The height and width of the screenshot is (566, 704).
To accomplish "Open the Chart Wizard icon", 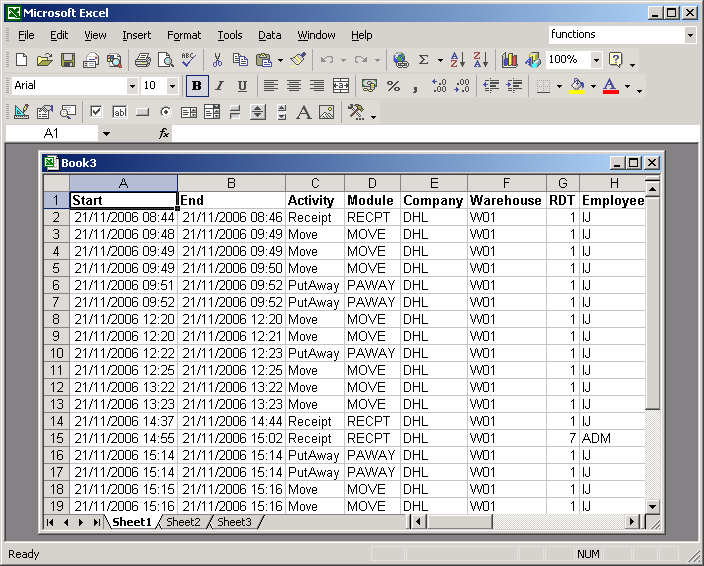I will 510,60.
